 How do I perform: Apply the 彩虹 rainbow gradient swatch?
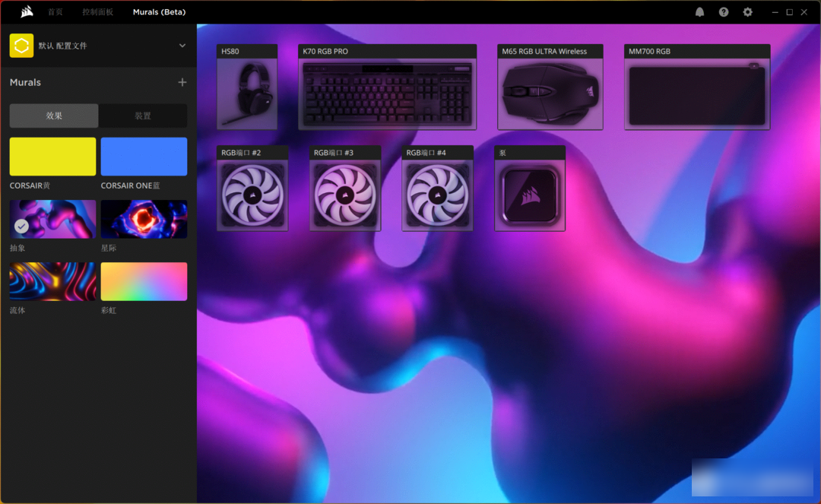pos(144,281)
